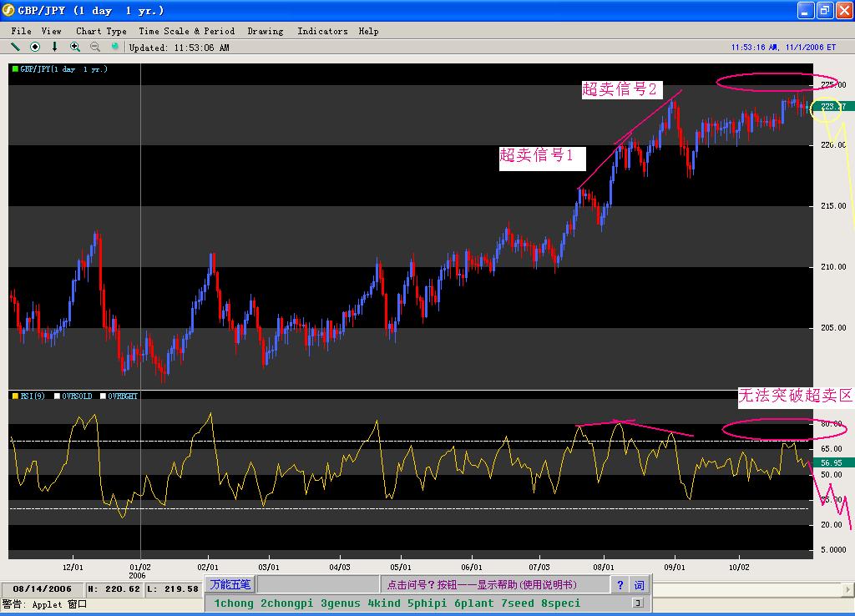Zoom in with the magnifier plus icon
The height and width of the screenshot is (616, 855).
(x=75, y=47)
